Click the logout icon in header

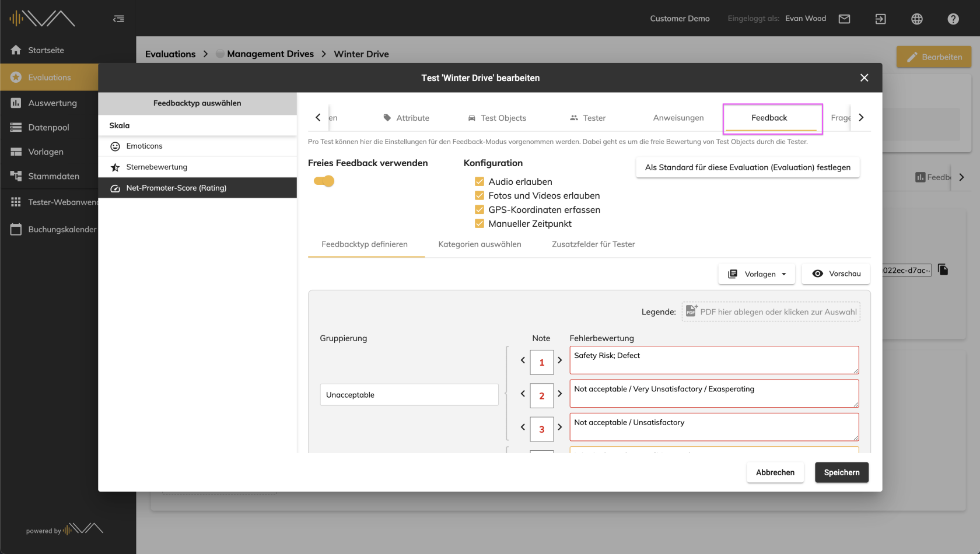pos(881,19)
